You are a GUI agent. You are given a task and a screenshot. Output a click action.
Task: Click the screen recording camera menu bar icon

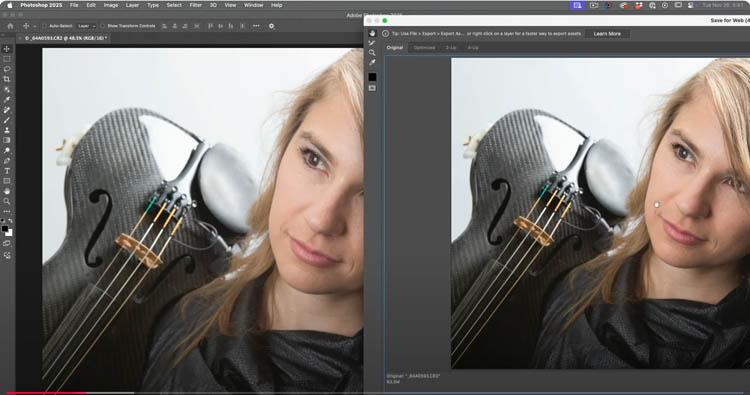tap(594, 5)
